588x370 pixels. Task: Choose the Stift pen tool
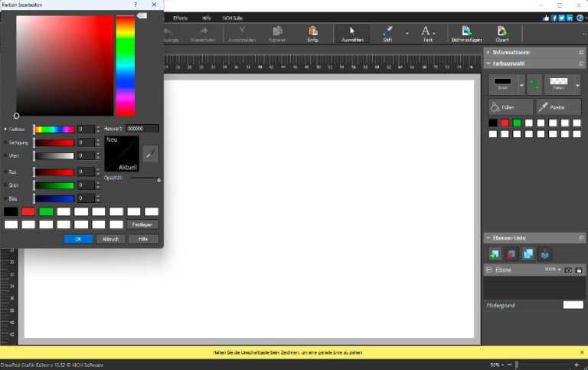387,33
